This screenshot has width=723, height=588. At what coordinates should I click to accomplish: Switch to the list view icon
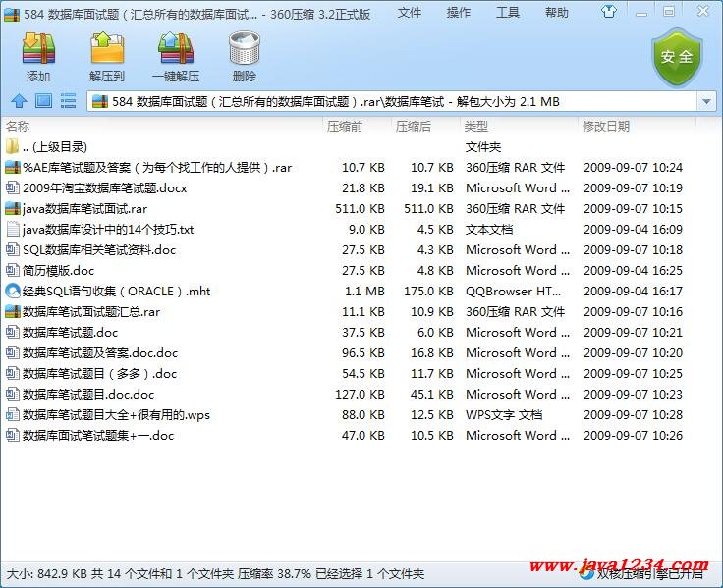point(68,100)
